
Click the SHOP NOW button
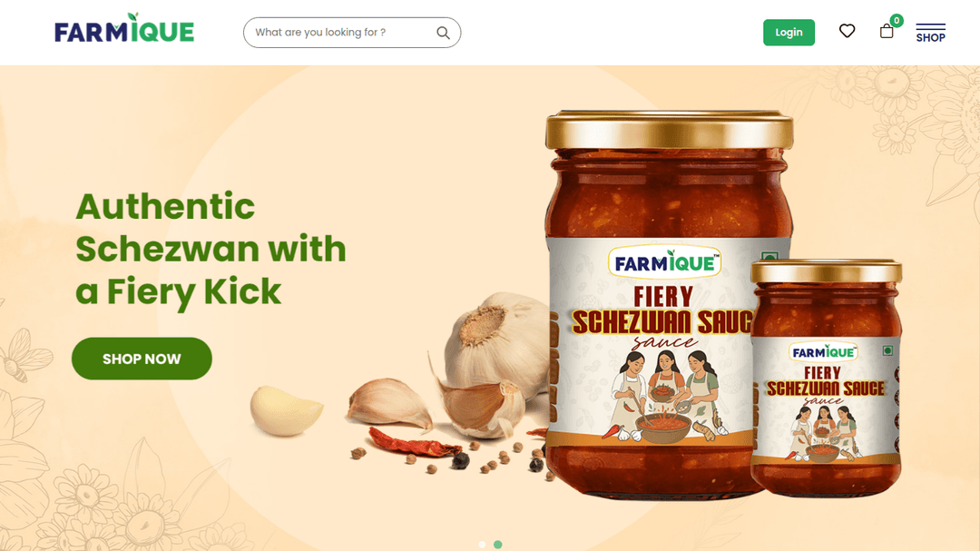tap(142, 359)
